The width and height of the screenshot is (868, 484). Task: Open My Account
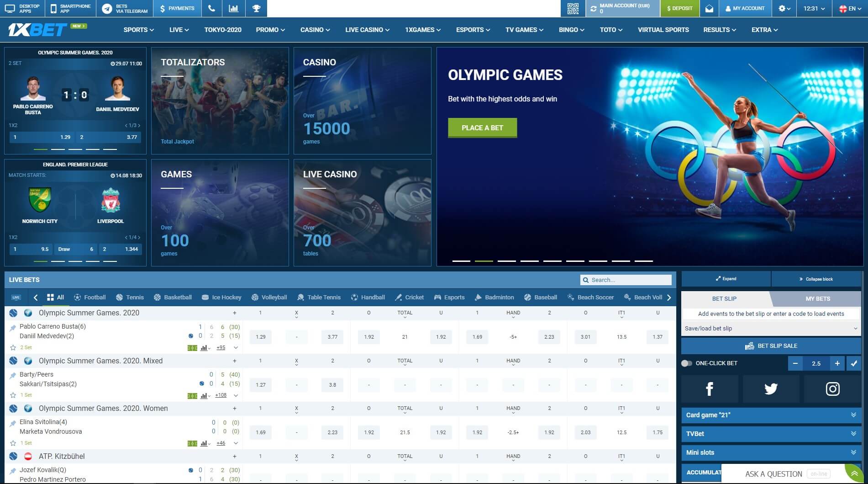coord(745,8)
